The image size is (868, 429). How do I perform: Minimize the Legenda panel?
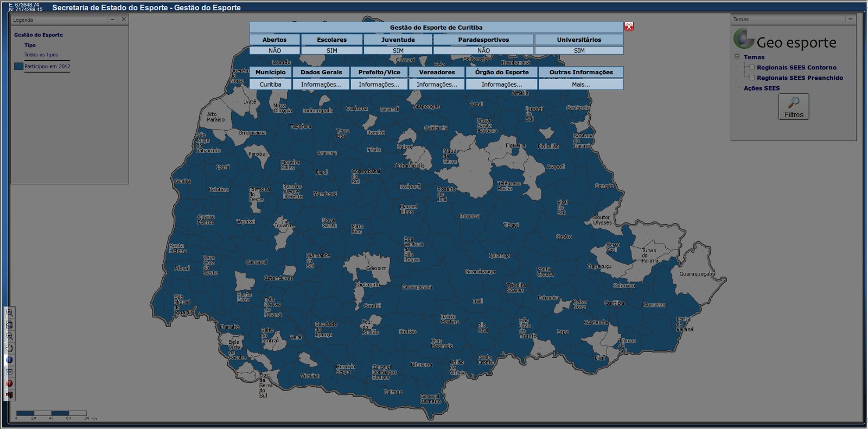point(112,20)
